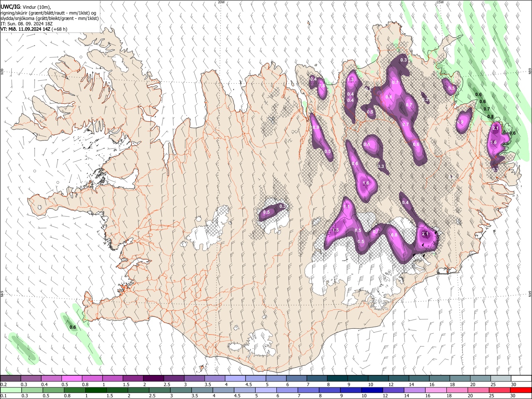532x399 pixels.
Task: Pick the 2 green swatch in the lower legend row
Action: (x=138, y=390)
